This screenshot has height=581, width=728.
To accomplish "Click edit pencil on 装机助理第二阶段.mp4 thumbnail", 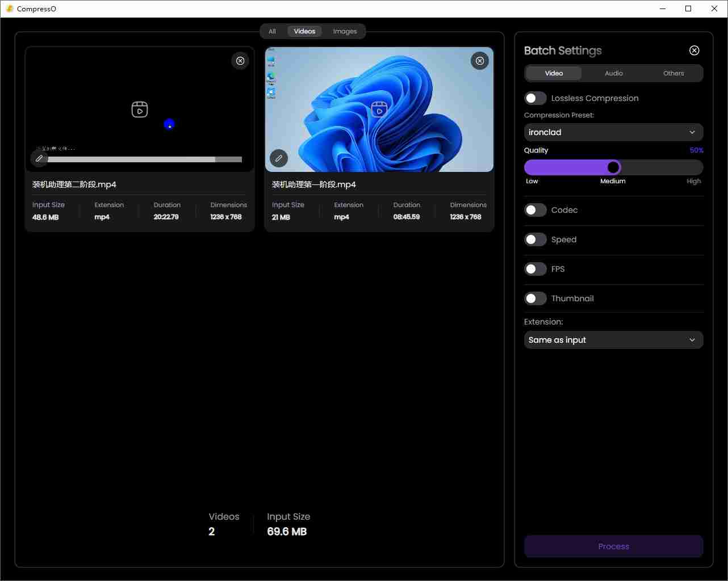I will 39,158.
